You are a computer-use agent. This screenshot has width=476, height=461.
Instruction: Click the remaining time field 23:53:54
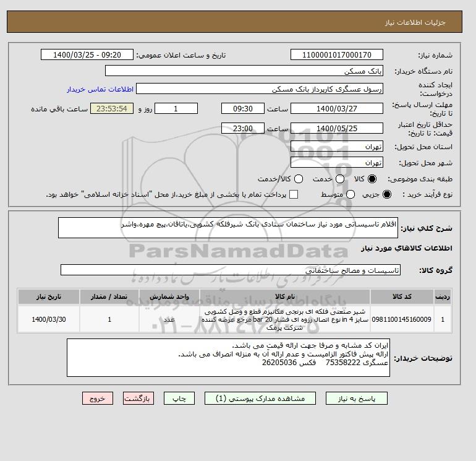point(112,108)
